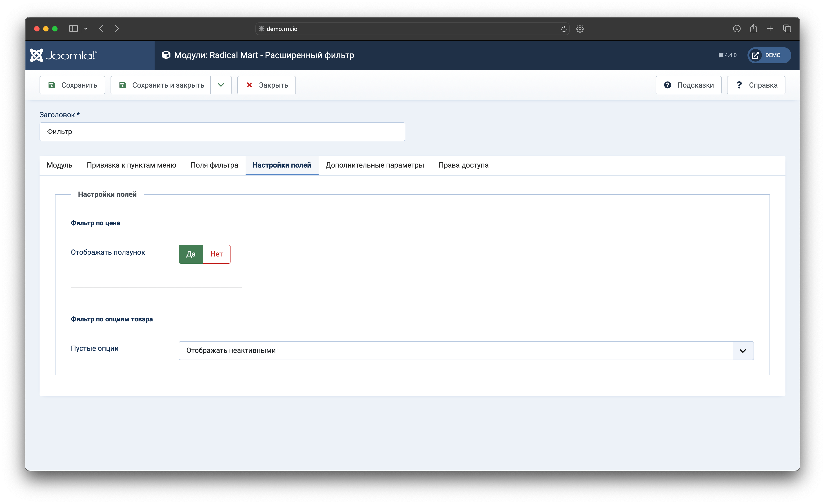825x504 pixels.
Task: Set Отображать ползунок to Да
Action: (191, 254)
